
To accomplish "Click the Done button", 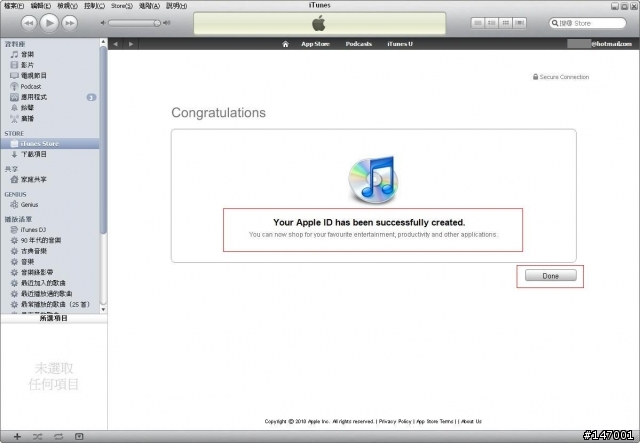I will pyautogui.click(x=551, y=276).
